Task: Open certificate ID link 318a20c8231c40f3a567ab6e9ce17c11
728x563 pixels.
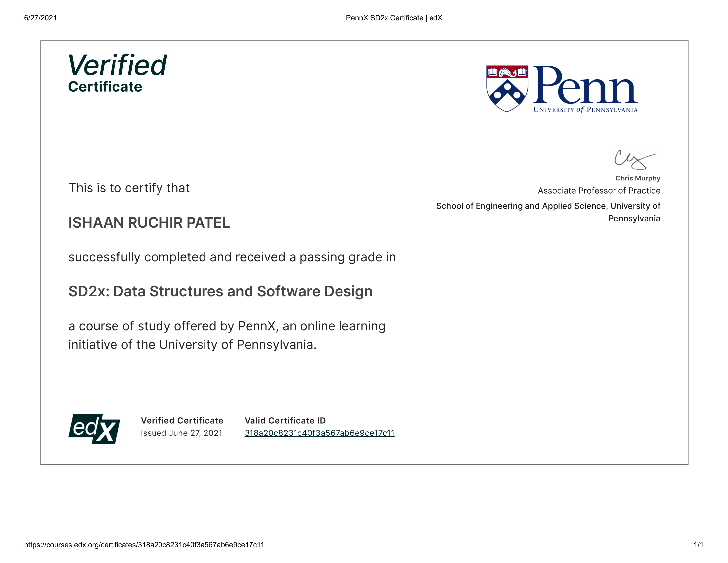Action: 319,433
